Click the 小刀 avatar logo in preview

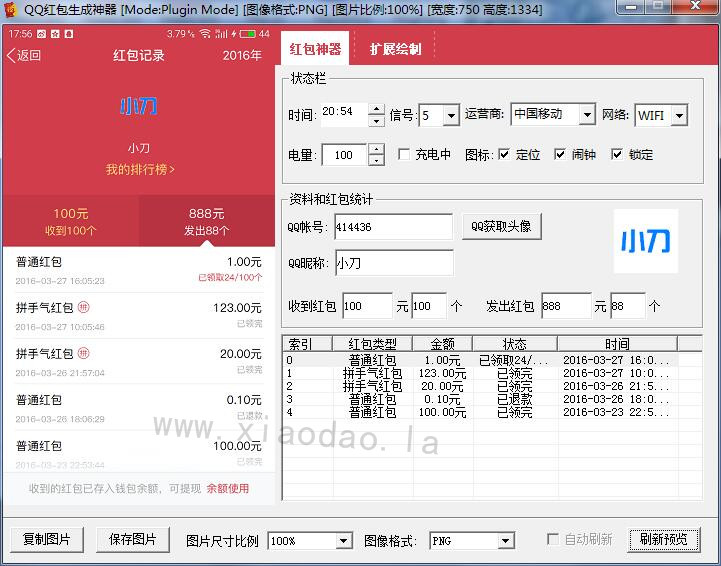138,107
